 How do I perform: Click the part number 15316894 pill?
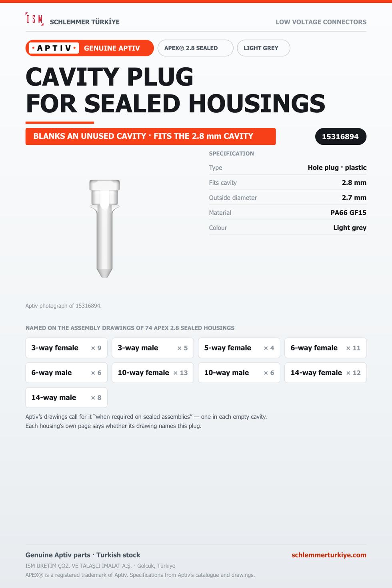click(x=340, y=136)
